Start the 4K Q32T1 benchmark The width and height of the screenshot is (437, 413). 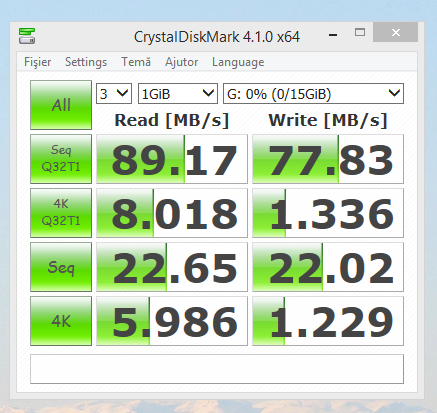coord(61,213)
